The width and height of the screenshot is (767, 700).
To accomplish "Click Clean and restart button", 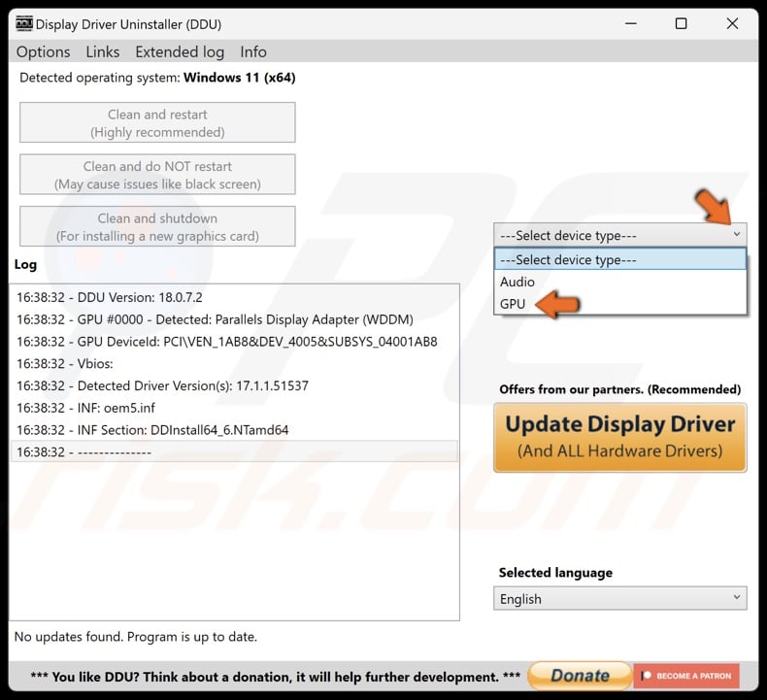I will 157,122.
